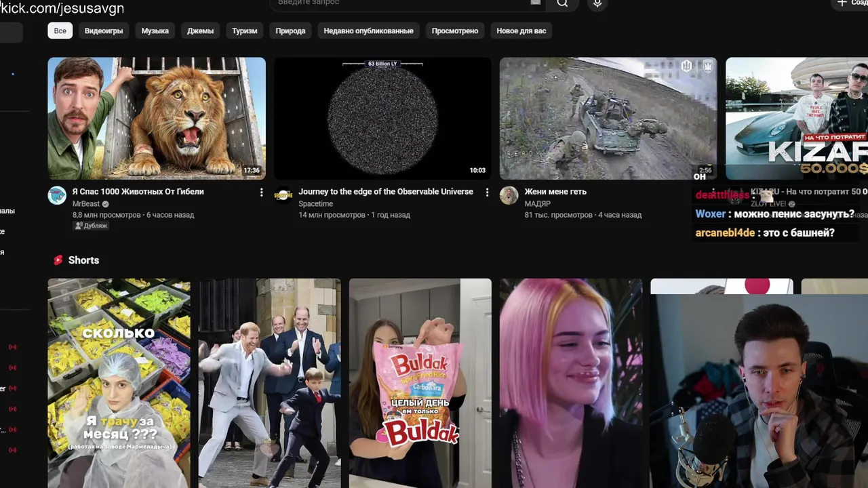Open three-dot menu for Spacetime video
This screenshot has height=488, width=868.
coord(487,192)
